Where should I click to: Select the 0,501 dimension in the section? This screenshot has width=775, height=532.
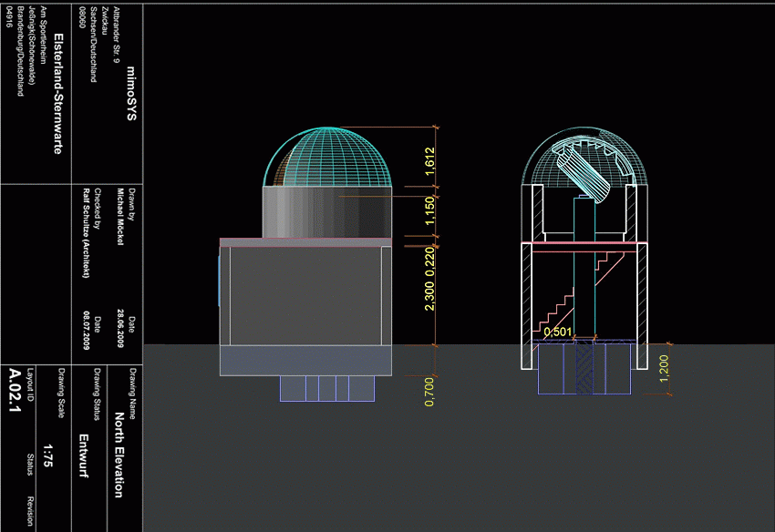coord(558,332)
